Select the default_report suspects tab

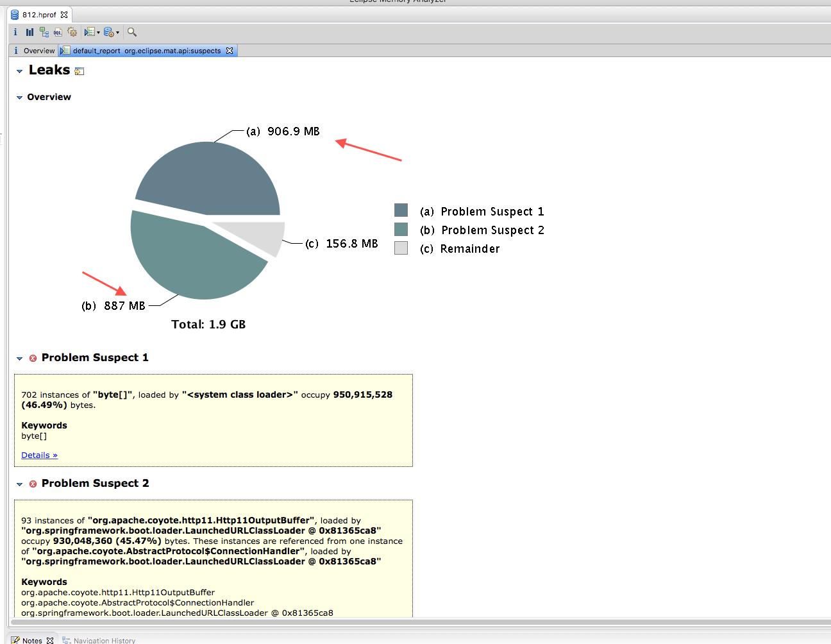pos(147,51)
